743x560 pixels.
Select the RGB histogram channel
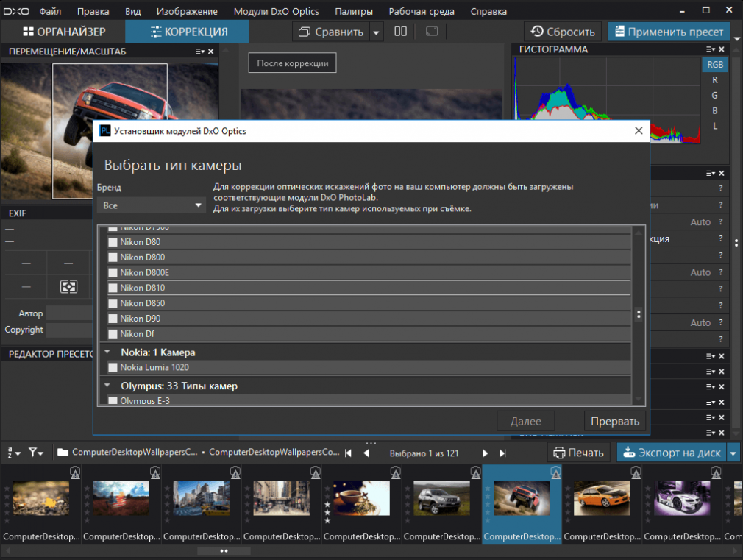pos(715,65)
